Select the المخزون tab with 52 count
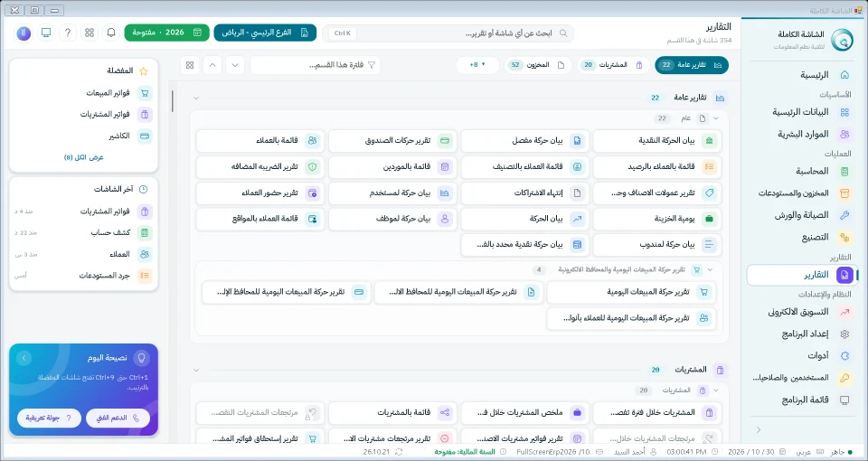The height and width of the screenshot is (461, 868). 537,65
